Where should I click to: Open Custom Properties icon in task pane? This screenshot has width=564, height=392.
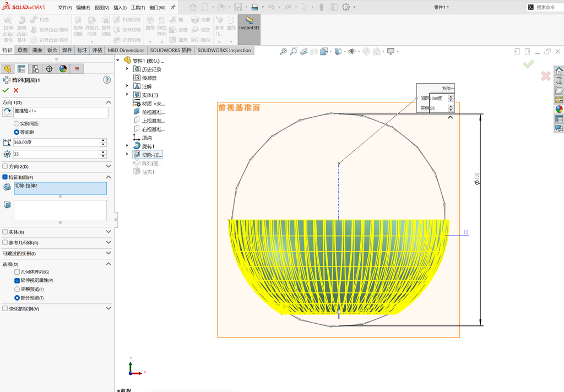559,119
